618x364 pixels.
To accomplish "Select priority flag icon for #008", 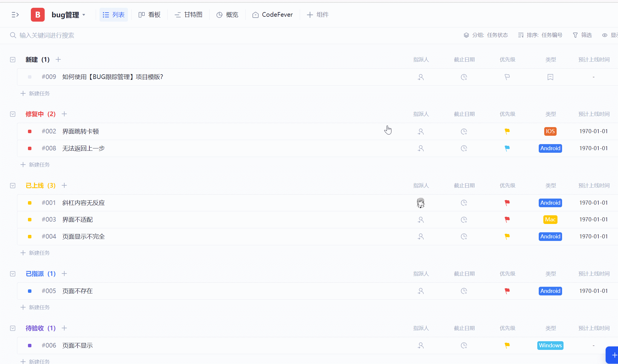I will pyautogui.click(x=507, y=148).
